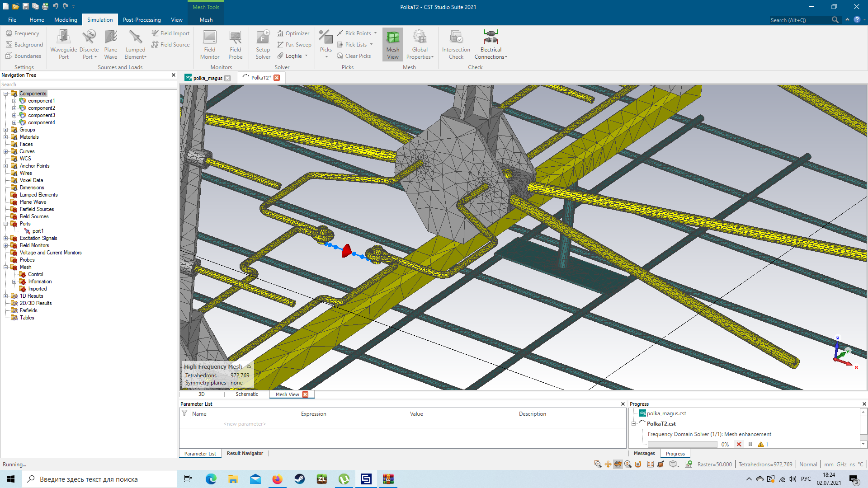Expand the component1 tree node

[14, 101]
